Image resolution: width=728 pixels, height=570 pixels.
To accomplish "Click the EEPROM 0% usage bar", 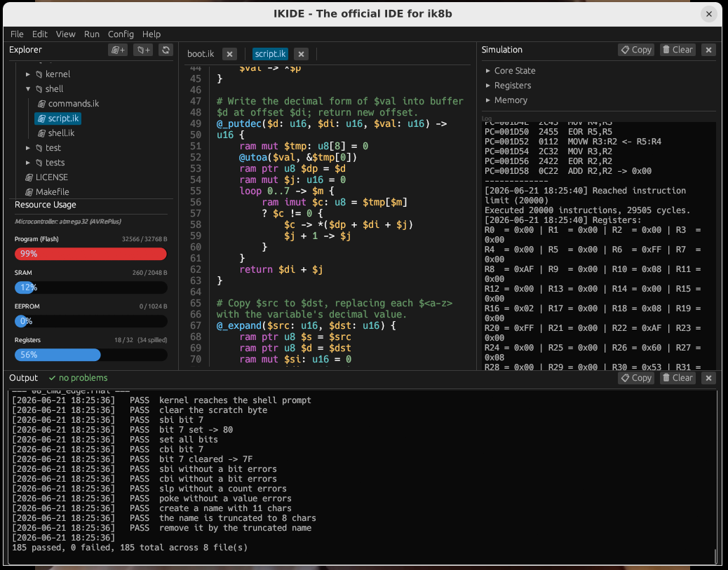I will point(90,321).
